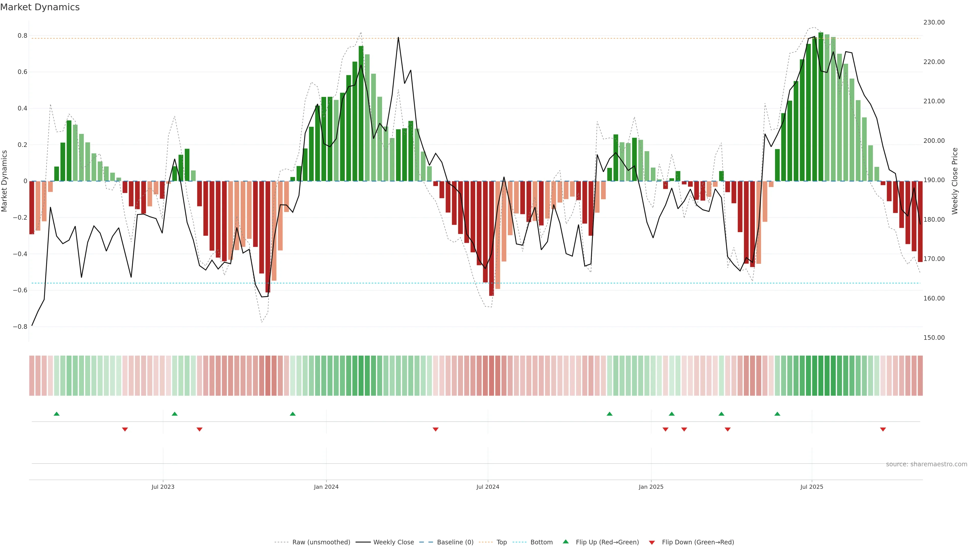Click the flip-up marker just before Jan 2024
The image size is (980, 551).
(292, 414)
